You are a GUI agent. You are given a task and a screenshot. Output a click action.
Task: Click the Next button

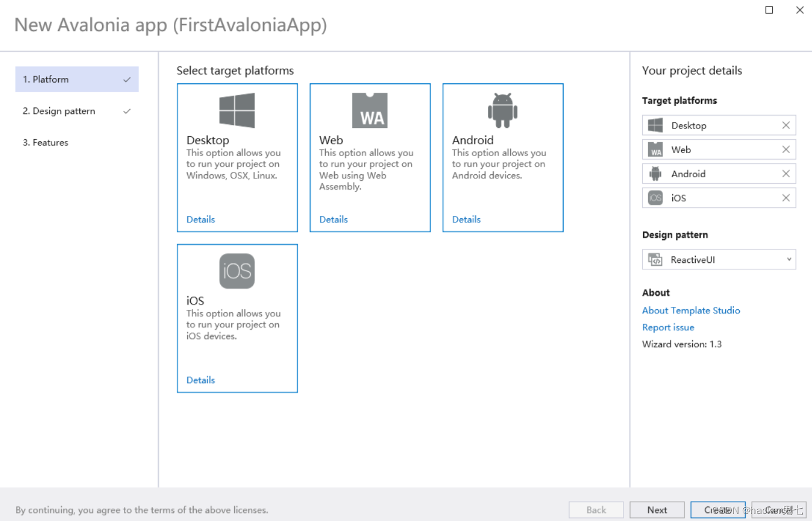[x=657, y=510]
